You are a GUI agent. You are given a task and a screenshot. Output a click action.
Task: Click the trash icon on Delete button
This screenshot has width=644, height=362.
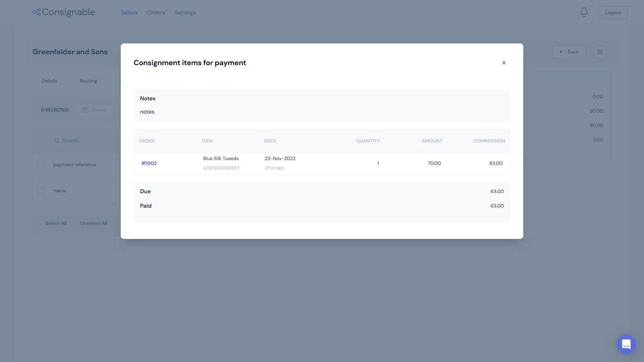[85, 109]
